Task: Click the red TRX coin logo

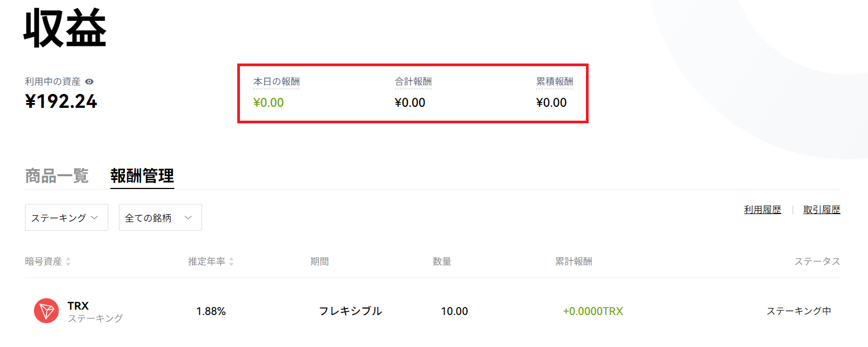Action: pos(46,311)
